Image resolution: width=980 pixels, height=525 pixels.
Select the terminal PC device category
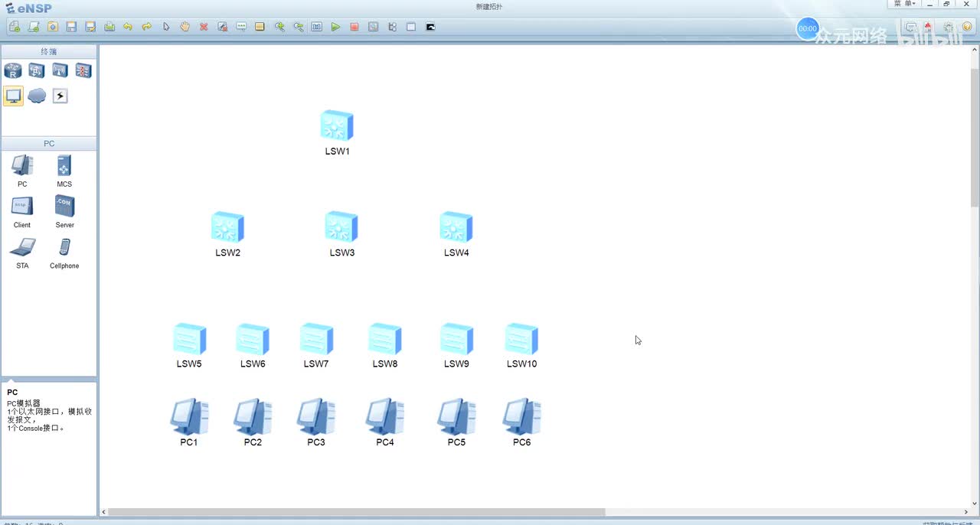pos(13,96)
